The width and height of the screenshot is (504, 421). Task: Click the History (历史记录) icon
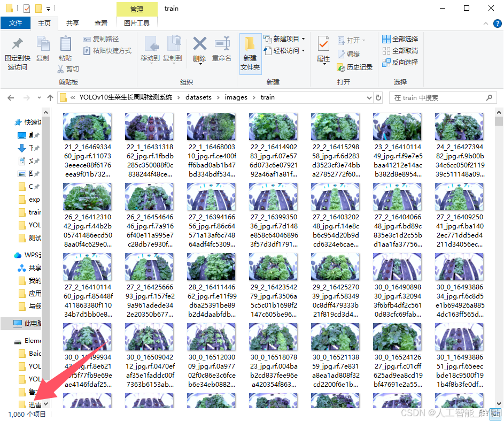(340, 67)
